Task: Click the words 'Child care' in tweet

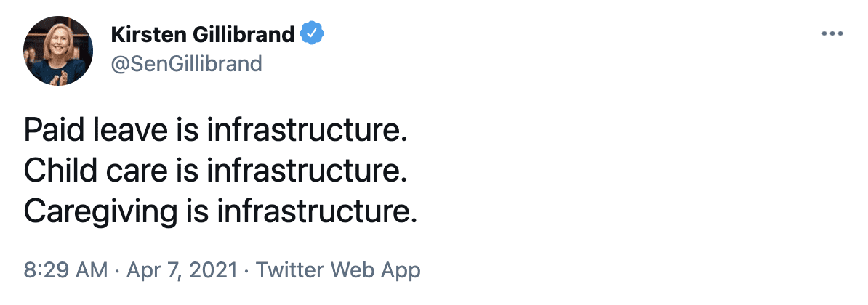Action: click(95, 171)
